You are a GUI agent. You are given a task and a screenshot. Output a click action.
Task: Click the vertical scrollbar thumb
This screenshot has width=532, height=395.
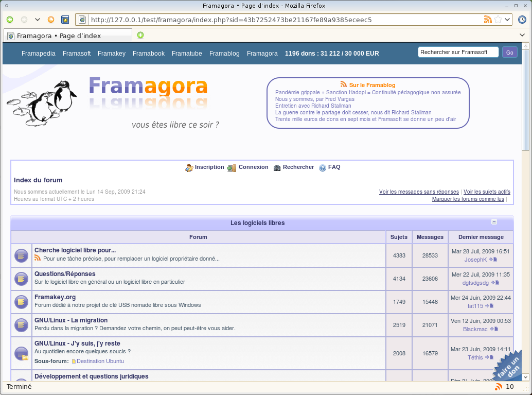pyautogui.click(x=525, y=100)
